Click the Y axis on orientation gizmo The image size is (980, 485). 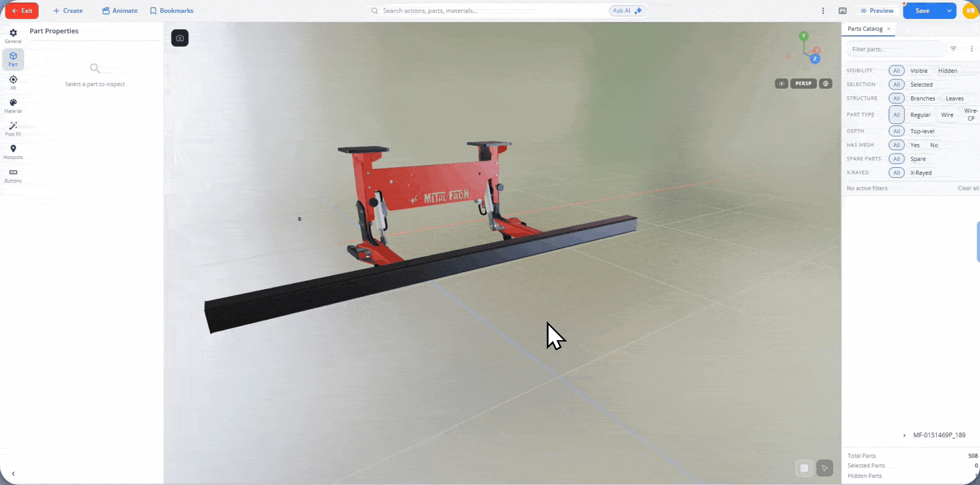[x=803, y=36]
